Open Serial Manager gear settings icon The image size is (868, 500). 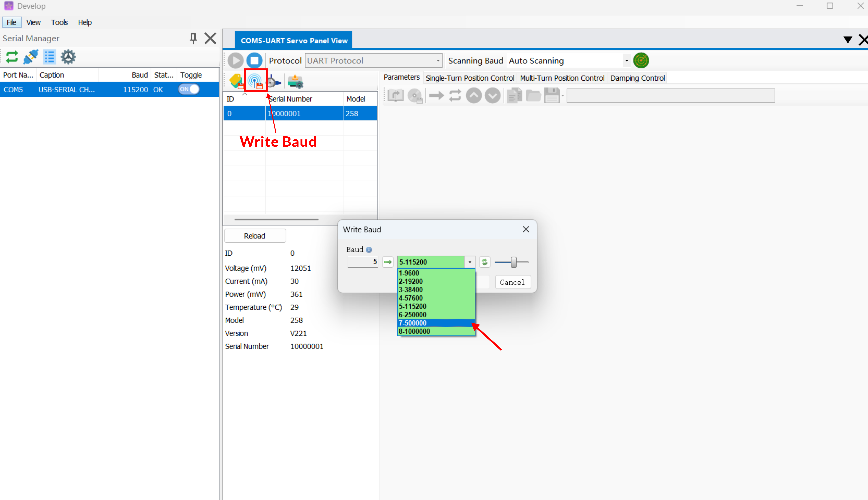click(x=68, y=57)
